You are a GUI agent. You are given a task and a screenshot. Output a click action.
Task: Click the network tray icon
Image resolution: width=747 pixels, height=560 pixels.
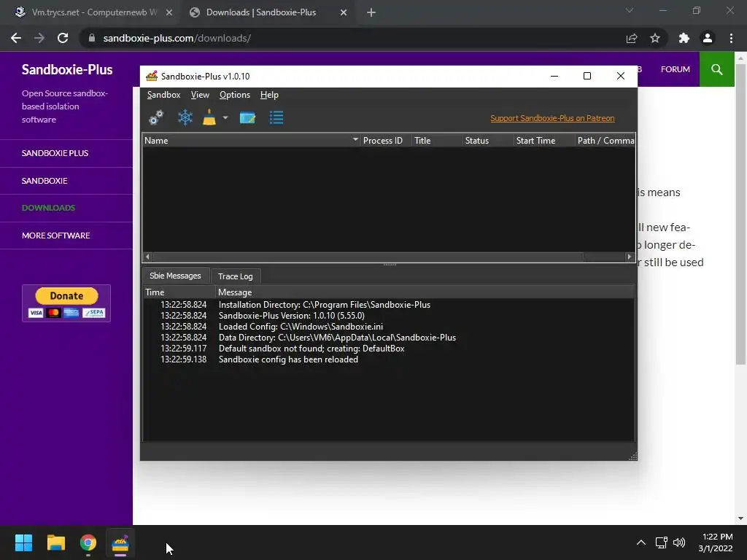pyautogui.click(x=661, y=542)
